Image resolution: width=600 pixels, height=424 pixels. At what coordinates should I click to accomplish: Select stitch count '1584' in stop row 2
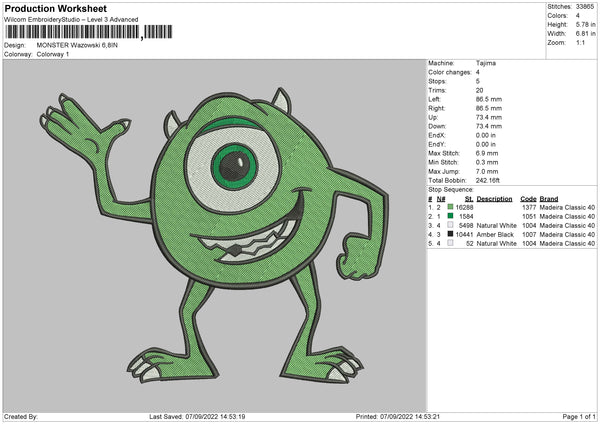[466, 217]
